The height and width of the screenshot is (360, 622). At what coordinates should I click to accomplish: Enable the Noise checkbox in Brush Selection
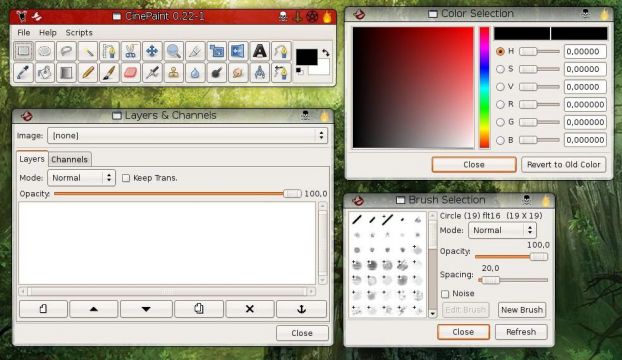coord(445,294)
